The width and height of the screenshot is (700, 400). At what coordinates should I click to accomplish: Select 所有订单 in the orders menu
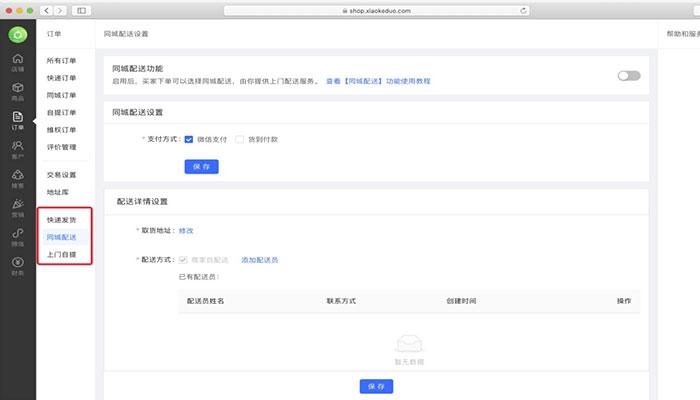click(x=61, y=61)
